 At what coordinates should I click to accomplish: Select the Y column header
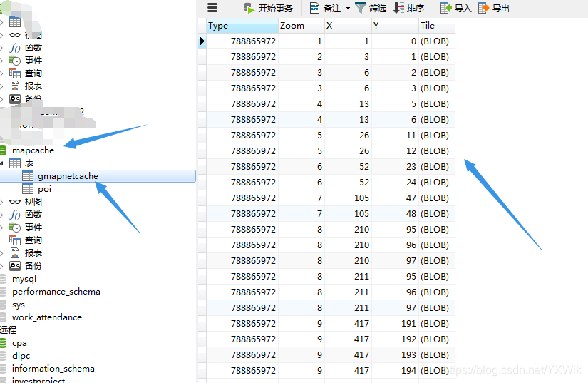[396, 26]
